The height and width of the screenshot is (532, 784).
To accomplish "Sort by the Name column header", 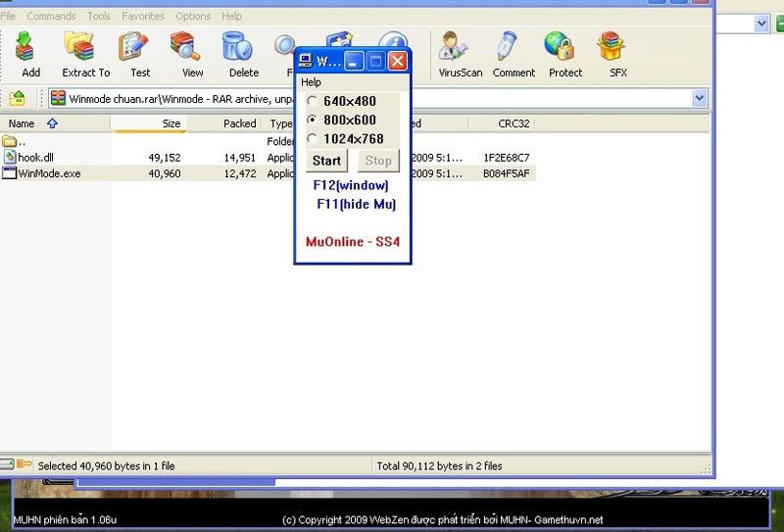I will [x=55, y=123].
